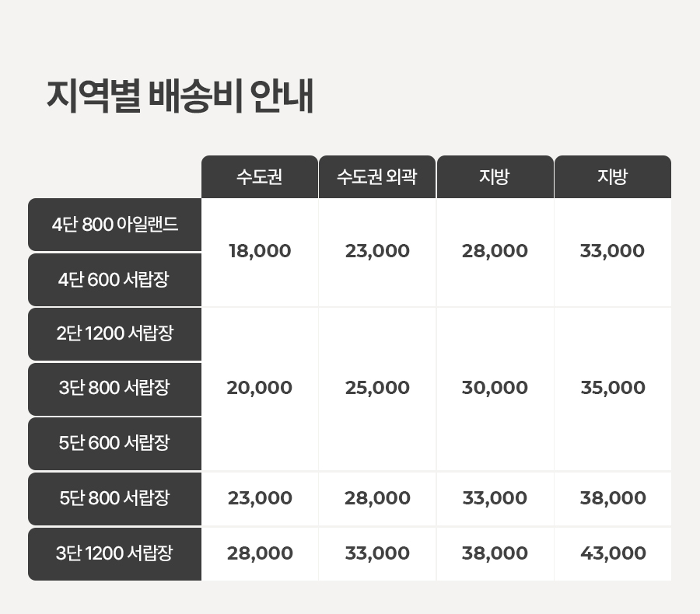Viewport: 700px width, 614px height.
Task: Select the 20,000 shipping fee cell
Action: (x=260, y=388)
